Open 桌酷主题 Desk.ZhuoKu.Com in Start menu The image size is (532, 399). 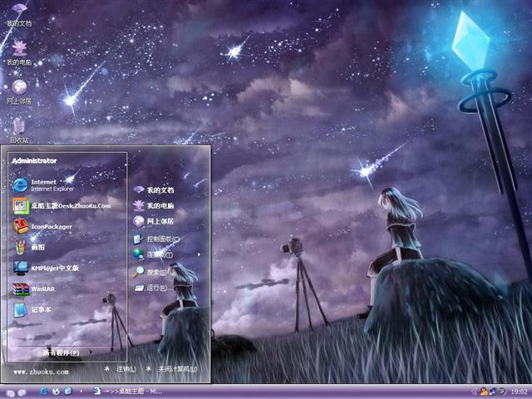point(62,206)
